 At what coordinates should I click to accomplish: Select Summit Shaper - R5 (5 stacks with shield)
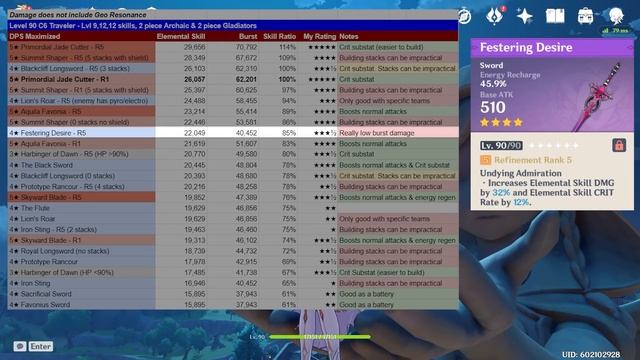point(233,58)
